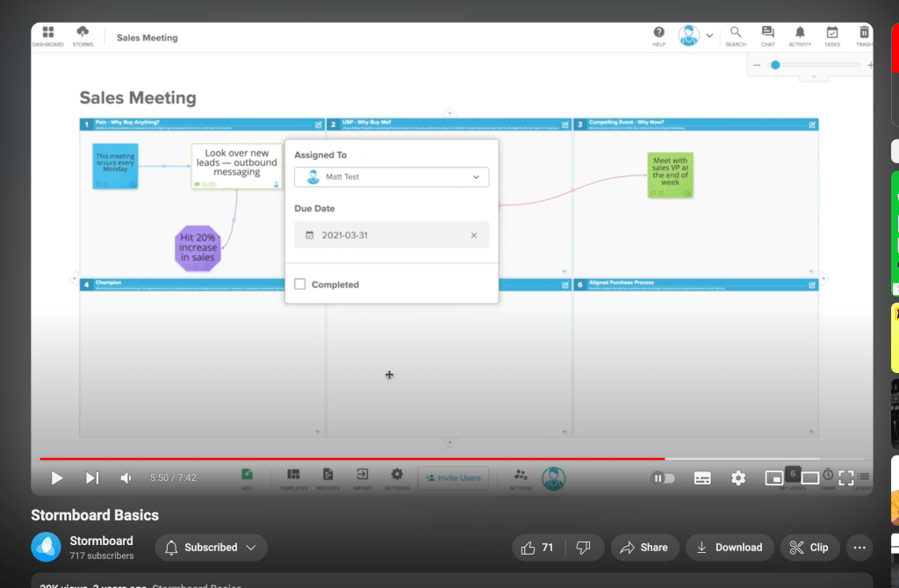Viewport: 899px width, 588px height.
Task: Edit section 3 Compelling Event header icon
Action: (812, 125)
